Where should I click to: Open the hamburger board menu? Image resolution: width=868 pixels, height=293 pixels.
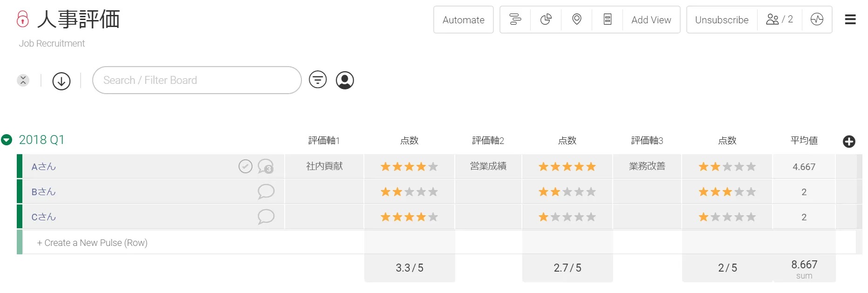point(850,20)
